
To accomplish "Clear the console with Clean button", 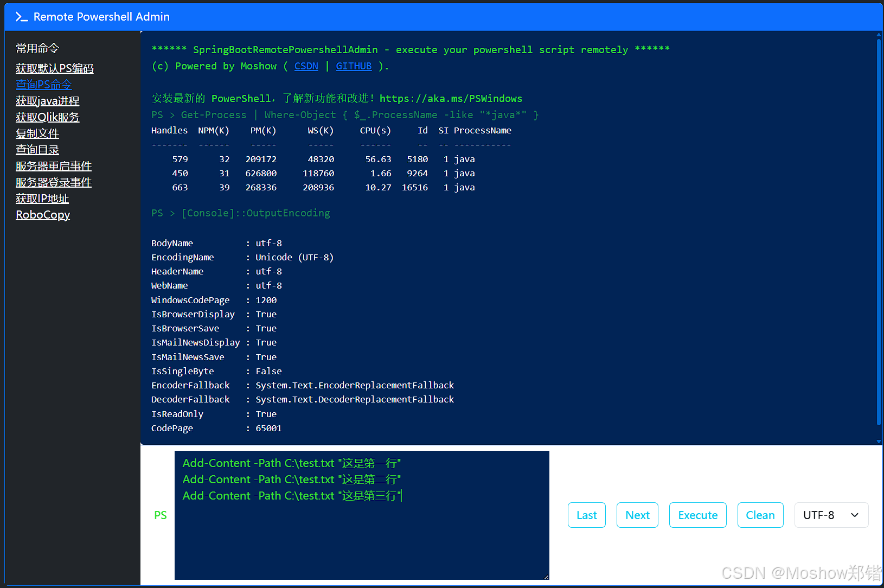I will pyautogui.click(x=760, y=515).
